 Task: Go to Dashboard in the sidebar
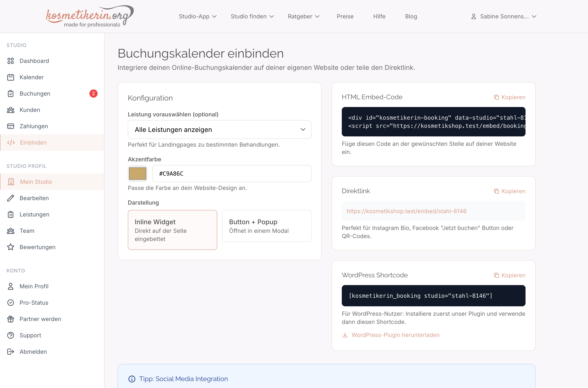[x=52, y=61]
